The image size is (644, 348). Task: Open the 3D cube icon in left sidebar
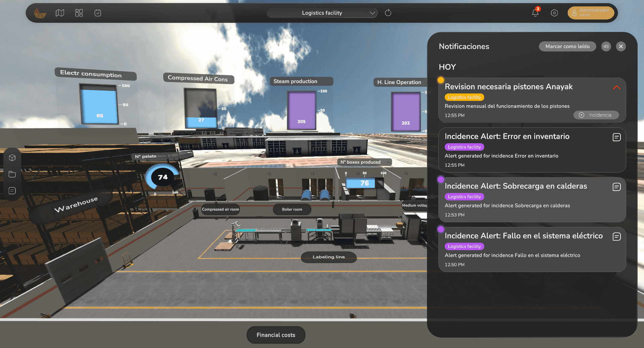coord(12,158)
